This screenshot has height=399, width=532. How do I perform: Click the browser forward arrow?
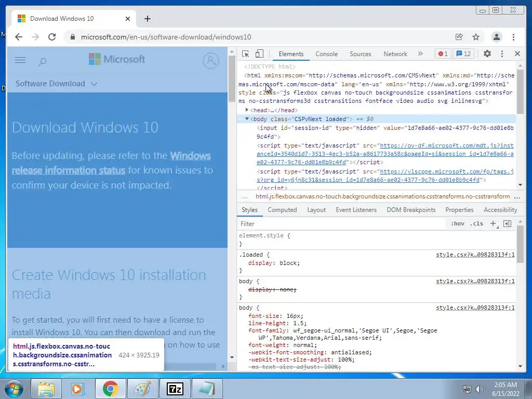(35, 37)
